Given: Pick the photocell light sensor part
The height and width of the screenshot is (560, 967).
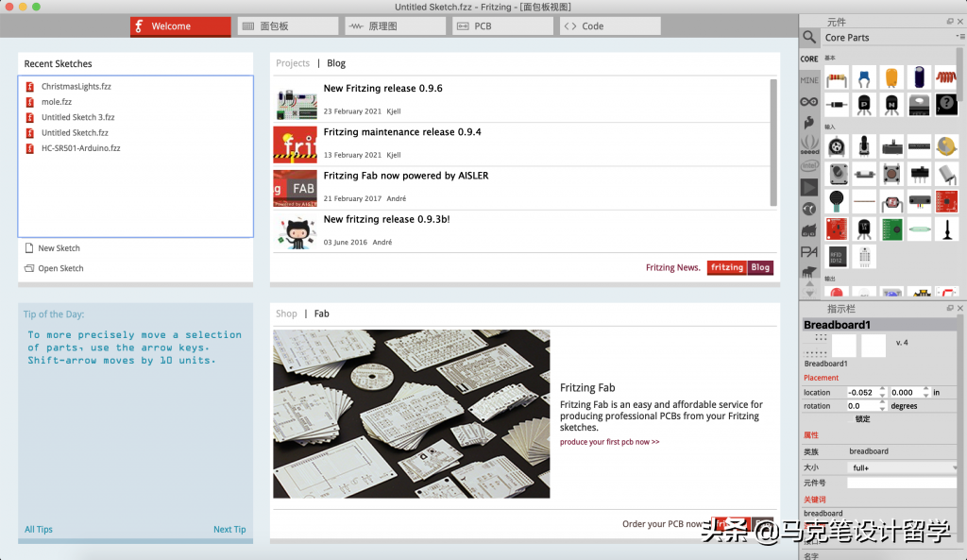Looking at the screenshot, I should tap(891, 202).
